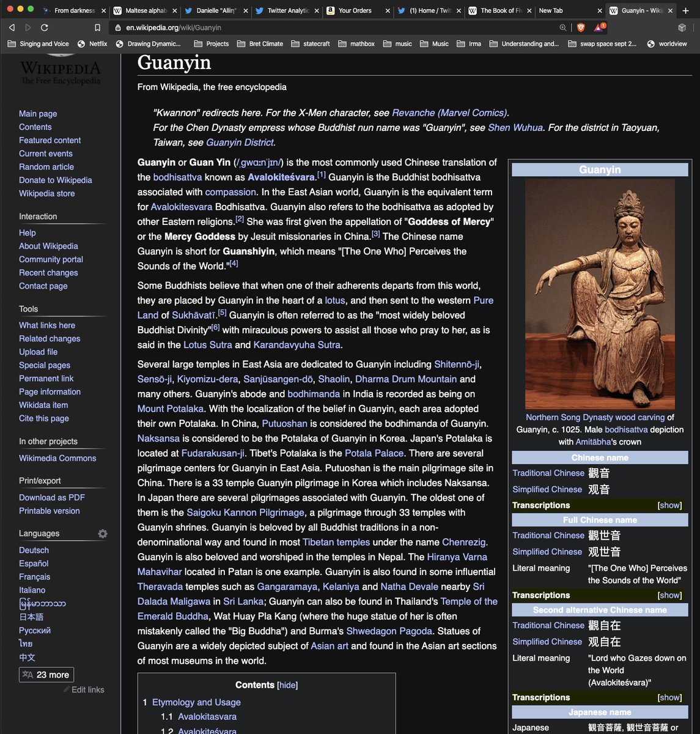Image resolution: width=700 pixels, height=734 pixels.
Task: Open Singing and Voice bookmarks folder
Action: coord(38,44)
